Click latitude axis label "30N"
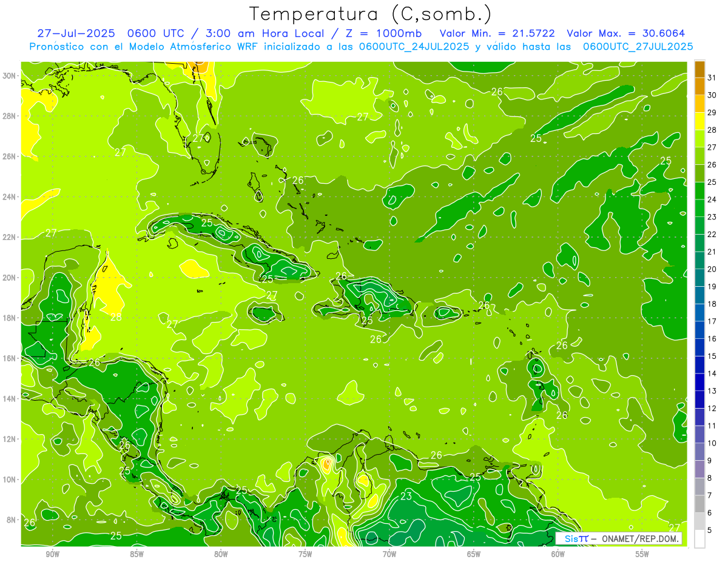 coord(9,75)
